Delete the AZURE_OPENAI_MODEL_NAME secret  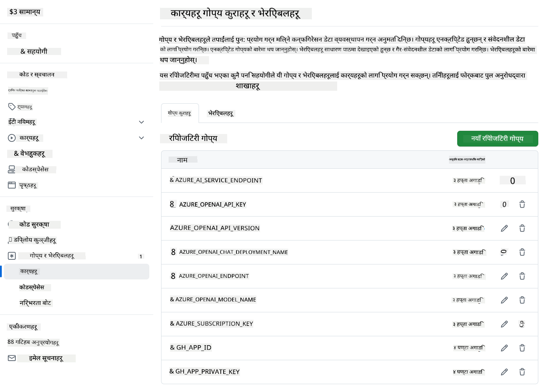tap(522, 300)
